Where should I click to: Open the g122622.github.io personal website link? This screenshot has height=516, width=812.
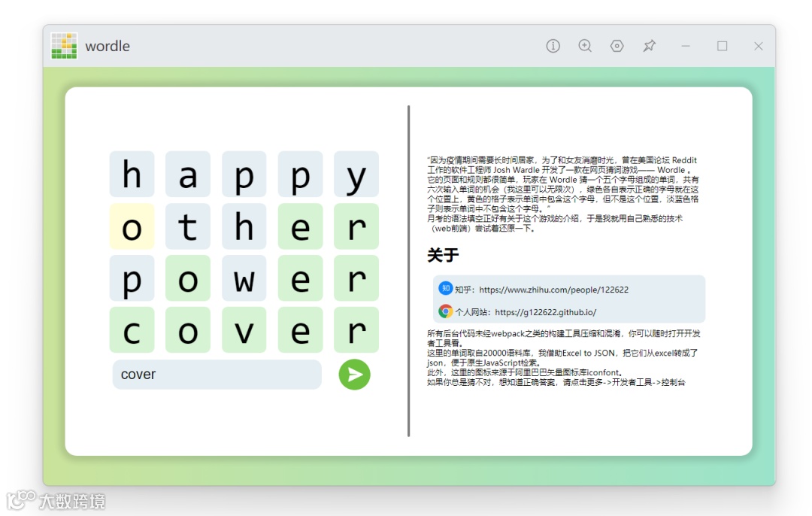[545, 312]
